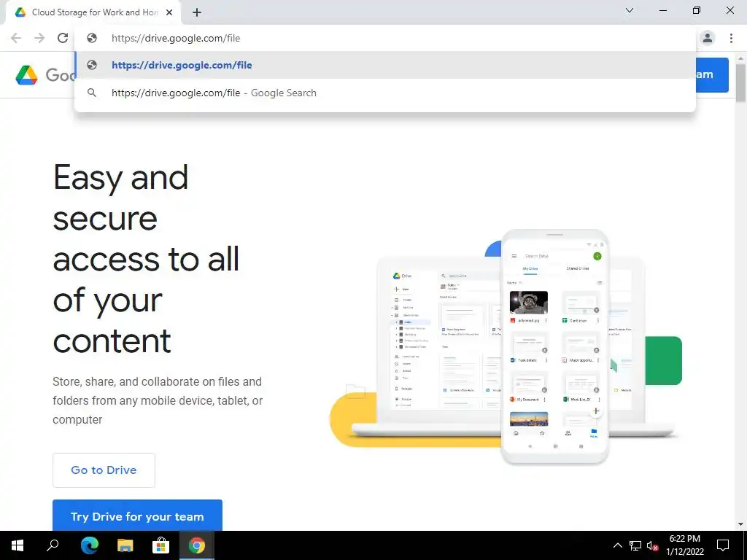Close the Cloud Storage tab
The height and width of the screenshot is (560, 747).
[169, 12]
